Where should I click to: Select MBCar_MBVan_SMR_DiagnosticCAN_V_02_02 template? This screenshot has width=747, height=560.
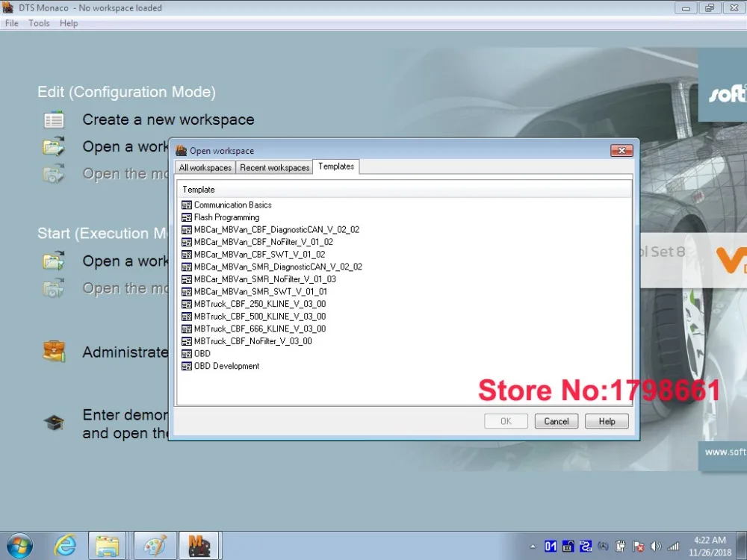tap(272, 267)
